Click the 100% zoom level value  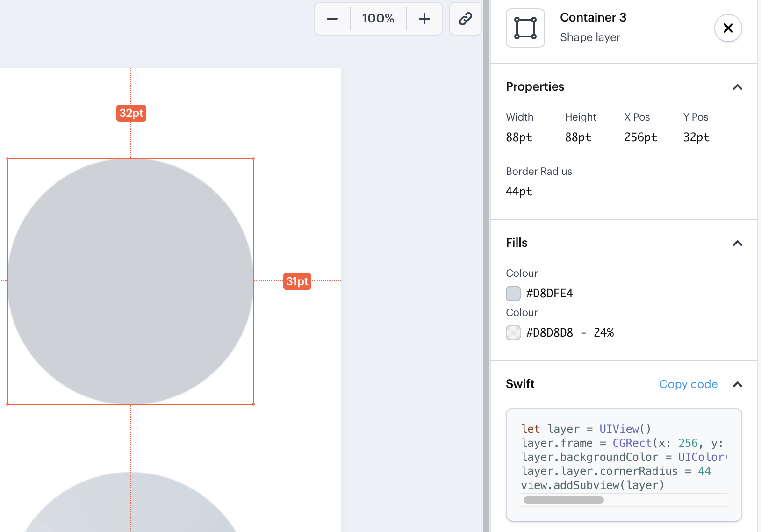pyautogui.click(x=378, y=19)
